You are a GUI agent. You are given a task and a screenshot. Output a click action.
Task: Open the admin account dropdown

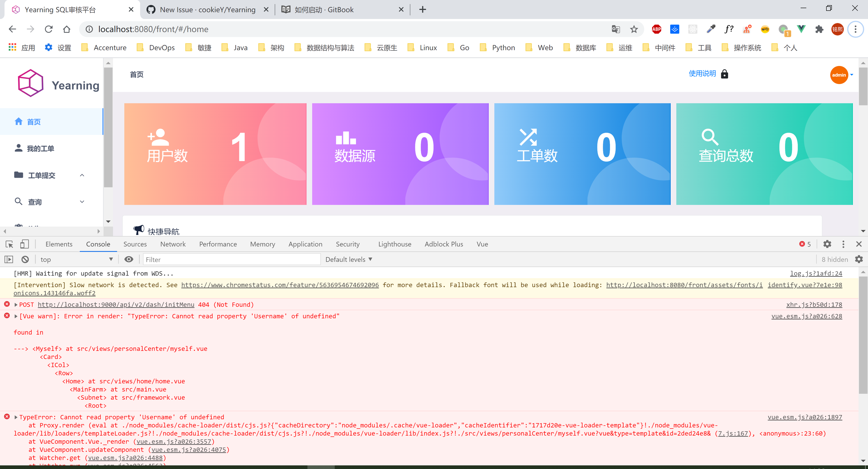(x=841, y=75)
